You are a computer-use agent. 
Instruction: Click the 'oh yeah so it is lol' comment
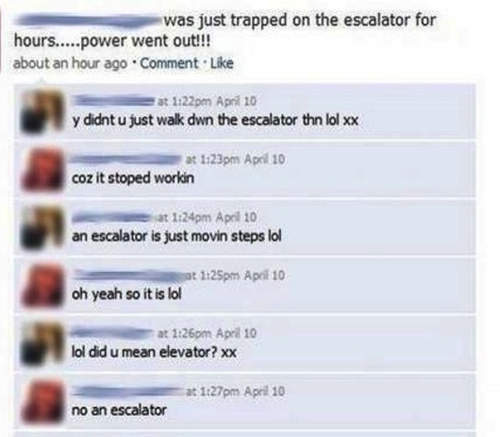pyautogui.click(x=127, y=294)
